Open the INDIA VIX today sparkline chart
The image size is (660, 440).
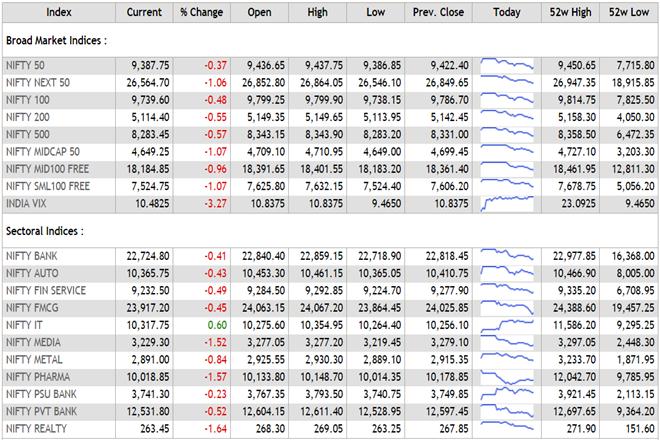507,203
